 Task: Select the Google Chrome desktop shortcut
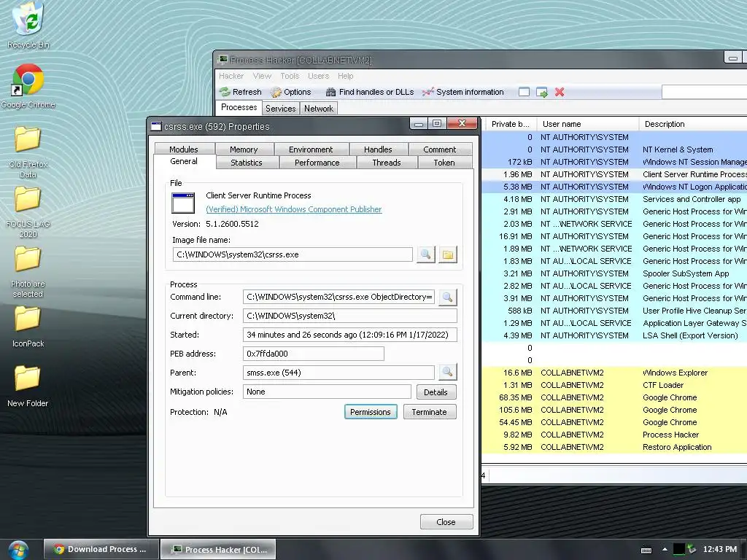(x=28, y=86)
